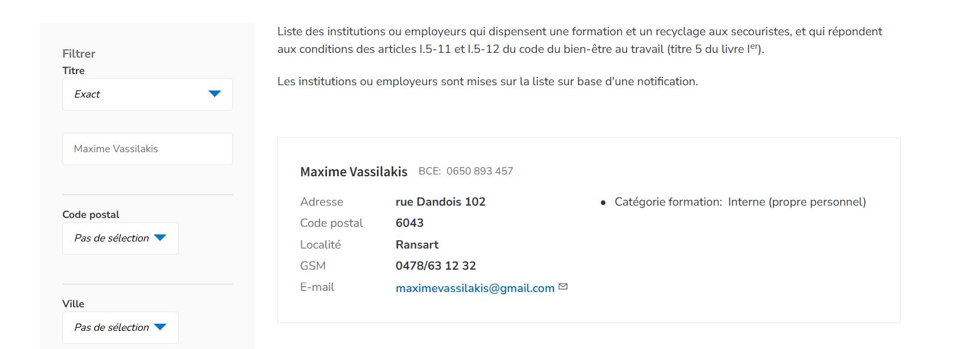The width and height of the screenshot is (980, 349).
Task: Open the Titre 'Exact' dropdown
Action: pos(148,94)
